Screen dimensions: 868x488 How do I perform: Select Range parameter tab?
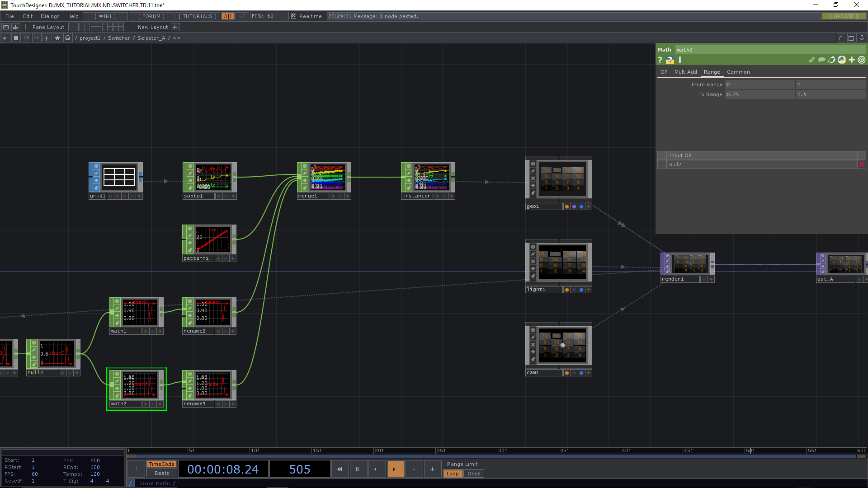[712, 72]
